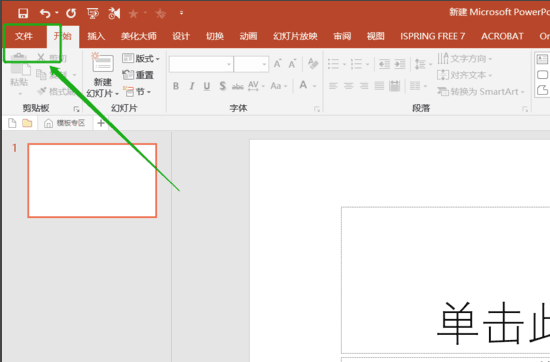Screen dimensions: 550x362
Task: Toggle text shadow S
Action: point(222,86)
